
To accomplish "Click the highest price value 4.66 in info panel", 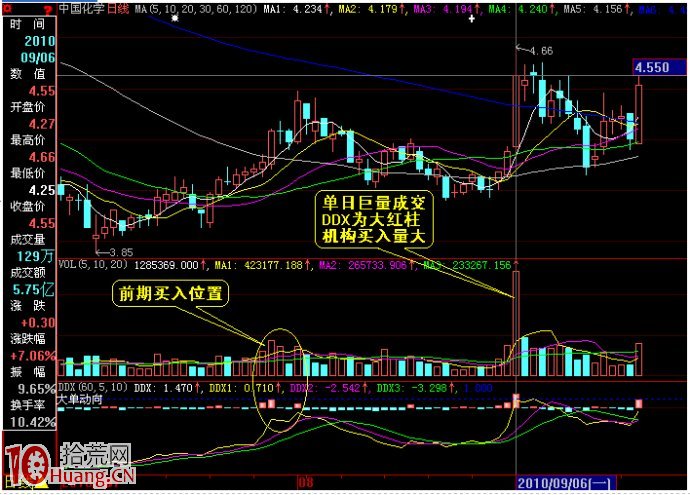I will click(42, 157).
